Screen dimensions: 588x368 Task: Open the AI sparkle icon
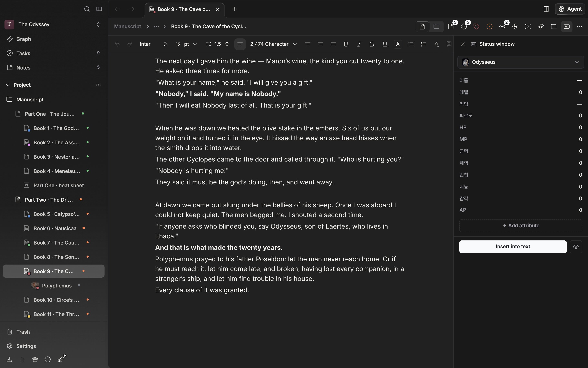pos(541,27)
